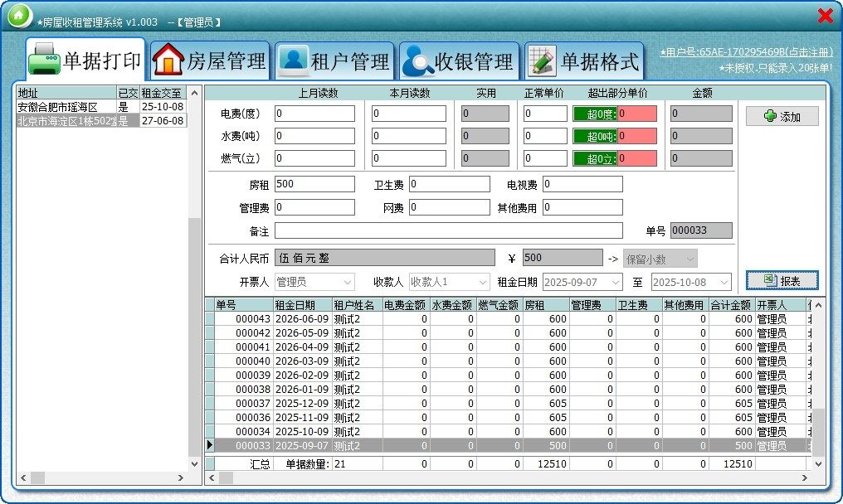This screenshot has height=504, width=843.
Task: Open the 至 end date dropdown
Action: [x=724, y=282]
